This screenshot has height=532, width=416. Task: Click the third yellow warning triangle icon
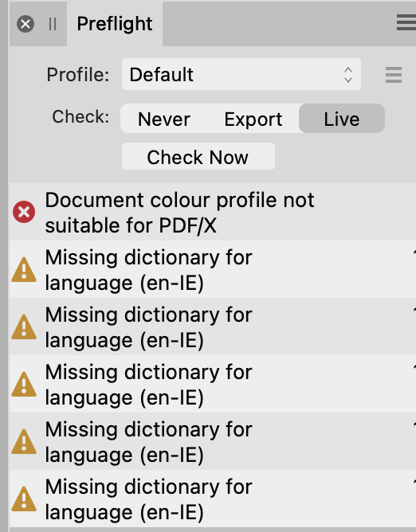(24, 385)
